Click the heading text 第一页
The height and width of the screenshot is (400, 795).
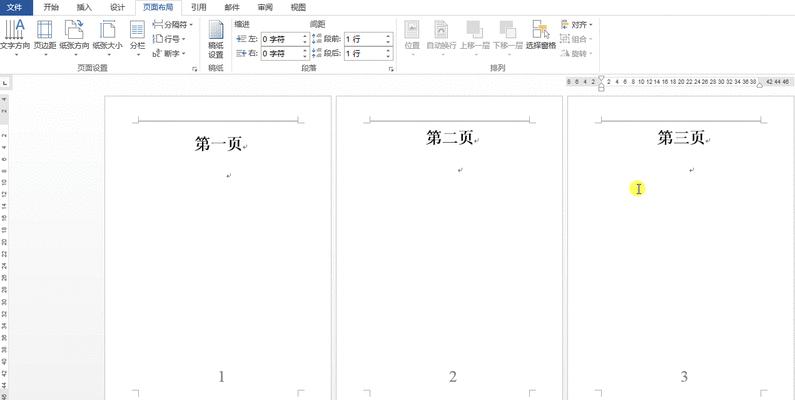[218, 144]
